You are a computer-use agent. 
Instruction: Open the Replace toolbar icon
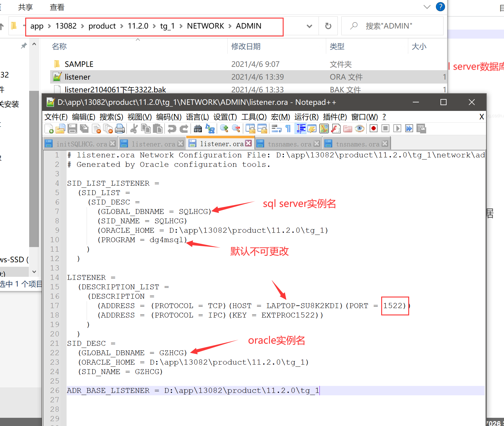210,129
